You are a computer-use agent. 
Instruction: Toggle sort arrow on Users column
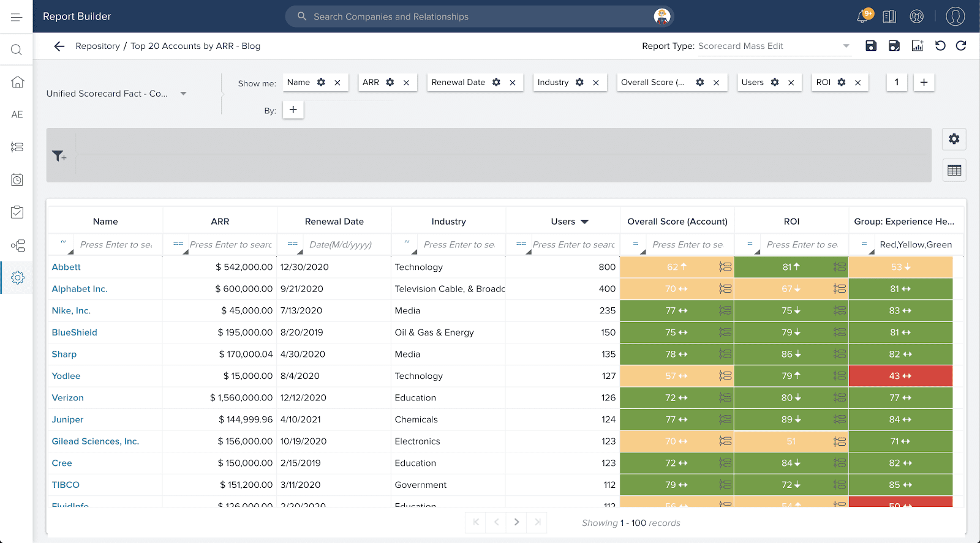584,222
